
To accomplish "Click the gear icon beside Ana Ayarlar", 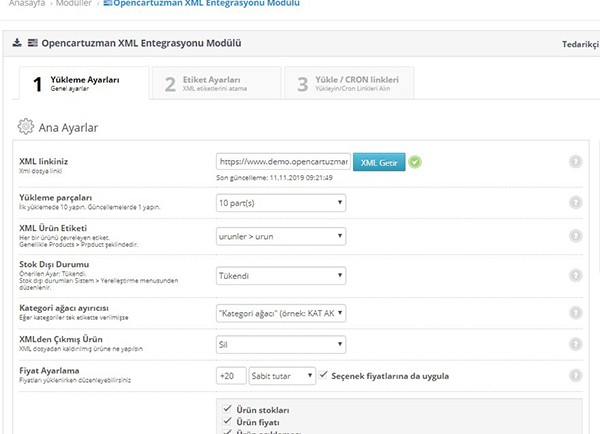I will (x=26, y=127).
